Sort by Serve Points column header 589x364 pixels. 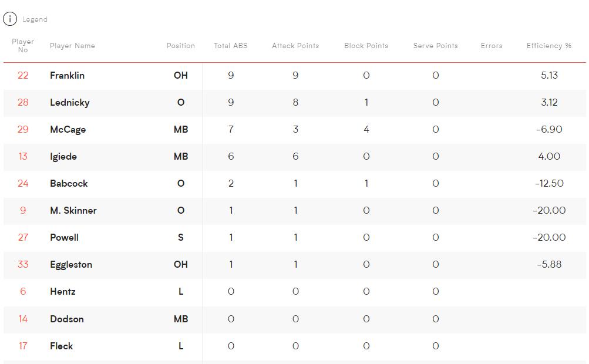point(435,46)
